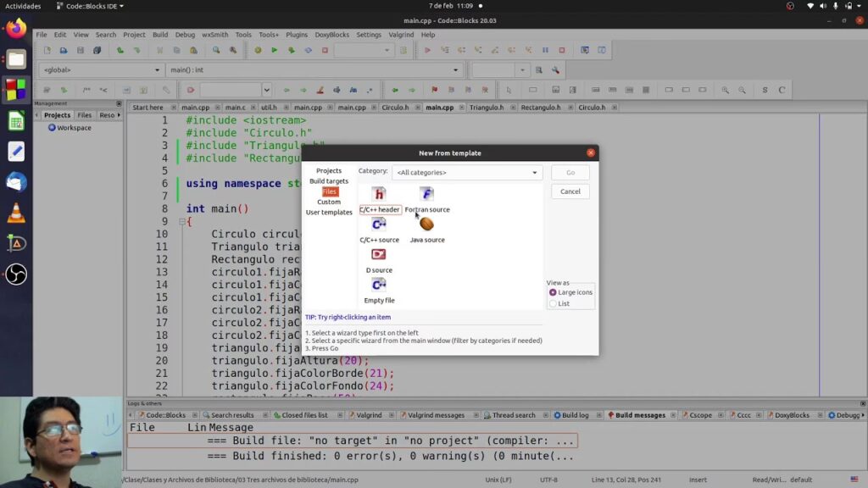Click the Cancel button in the dialog
Image resolution: width=868 pixels, height=488 pixels.
click(570, 191)
